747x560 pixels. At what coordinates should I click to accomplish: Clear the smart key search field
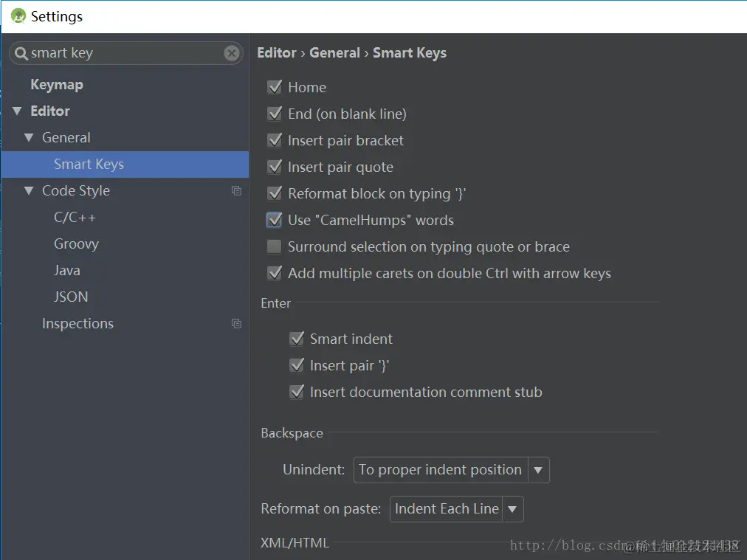232,53
